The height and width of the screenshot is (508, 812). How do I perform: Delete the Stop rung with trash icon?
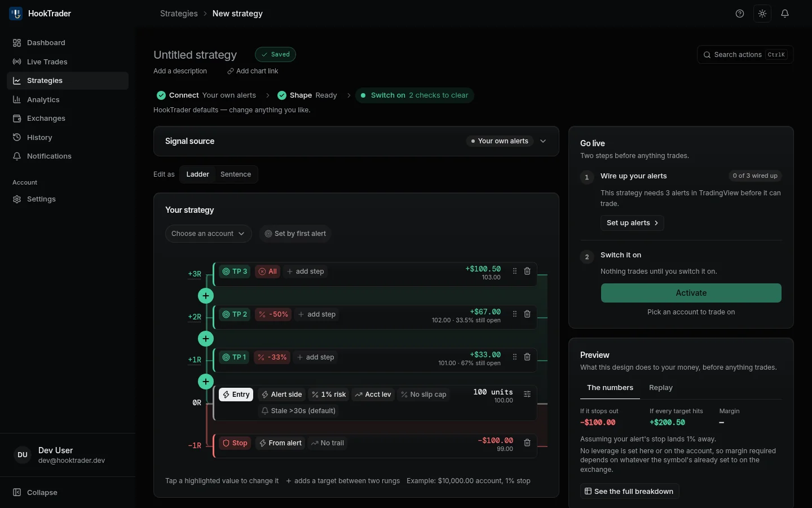[527, 443]
